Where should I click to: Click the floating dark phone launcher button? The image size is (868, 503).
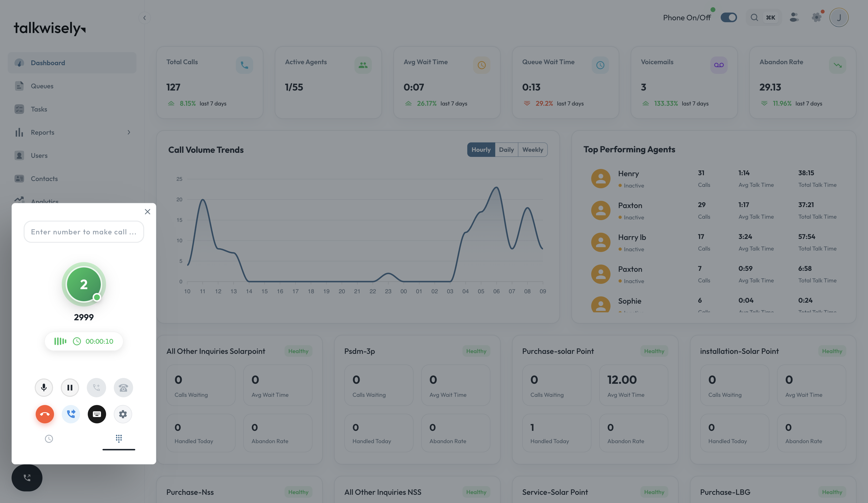point(27,477)
